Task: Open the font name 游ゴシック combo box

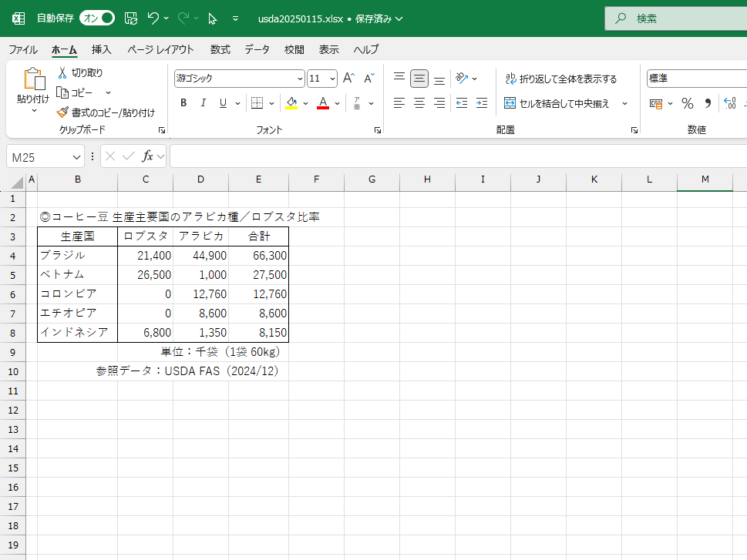Action: point(239,78)
